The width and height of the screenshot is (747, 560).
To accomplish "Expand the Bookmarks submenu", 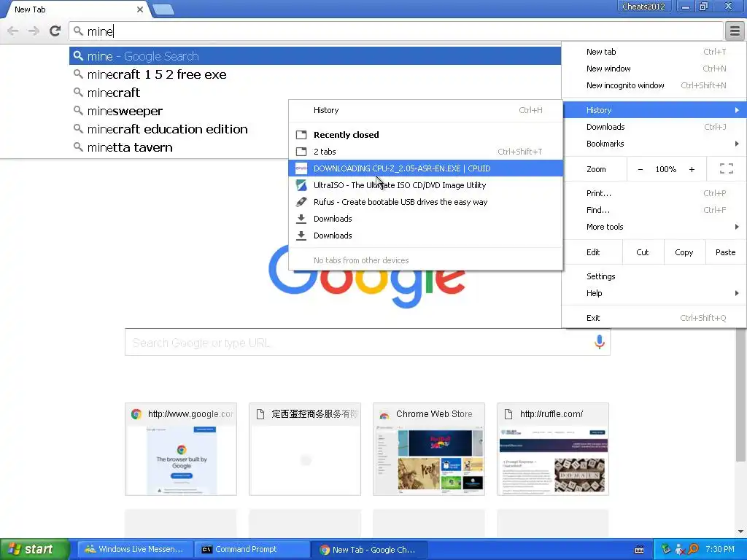I will [x=654, y=144].
